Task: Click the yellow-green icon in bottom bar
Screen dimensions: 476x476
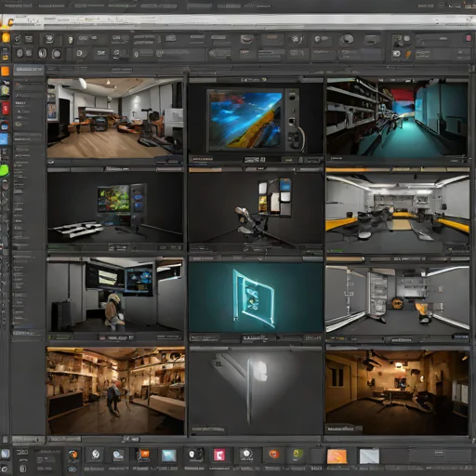Action: tap(297, 455)
